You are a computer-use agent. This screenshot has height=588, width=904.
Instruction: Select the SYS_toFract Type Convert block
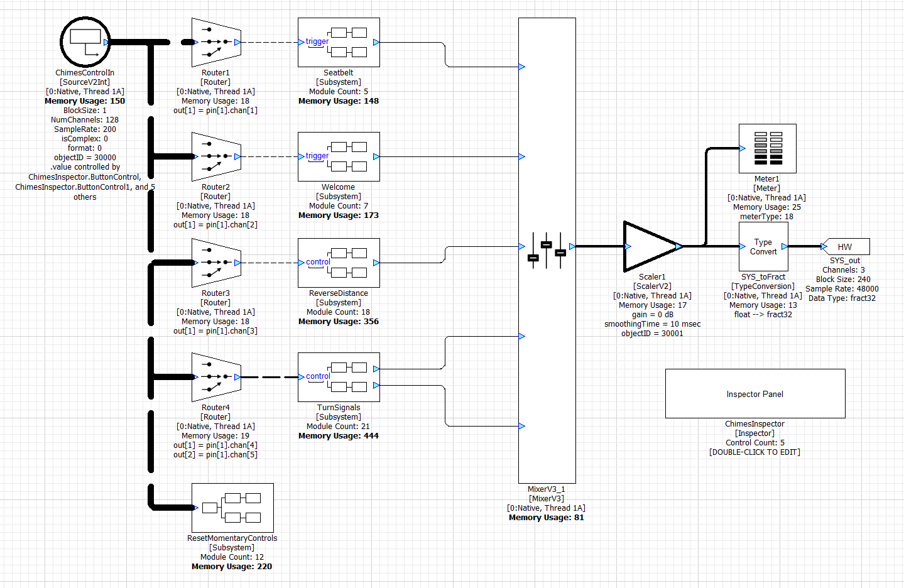coord(763,246)
